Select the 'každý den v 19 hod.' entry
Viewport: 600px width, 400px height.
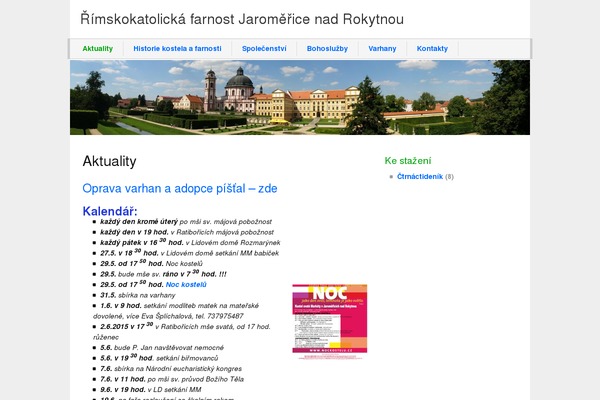(x=187, y=232)
